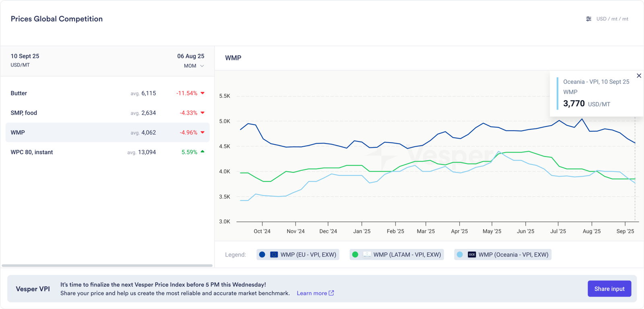644x309 pixels.
Task: Click the LATAM flag icon in the legend
Action: 367,255
